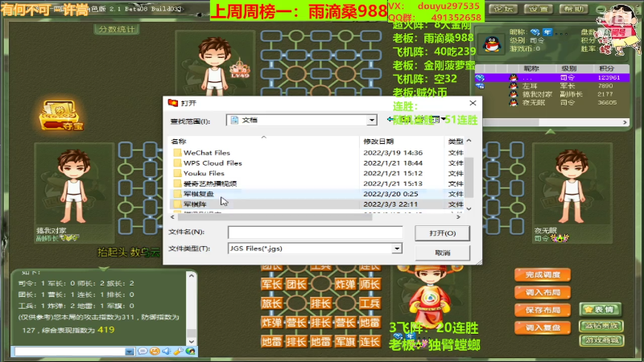
Task: Click the 左耳 player penguin icon
Action: [514, 86]
